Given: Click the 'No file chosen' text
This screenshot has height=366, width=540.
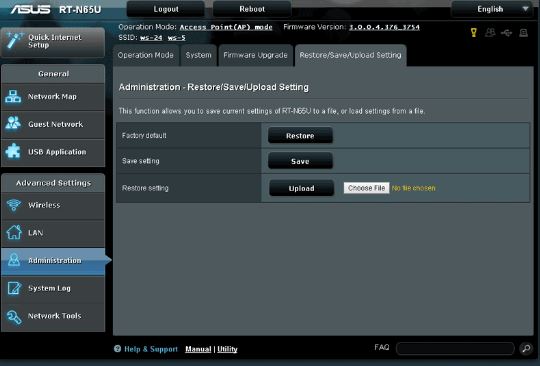Looking at the screenshot, I should click(414, 188).
